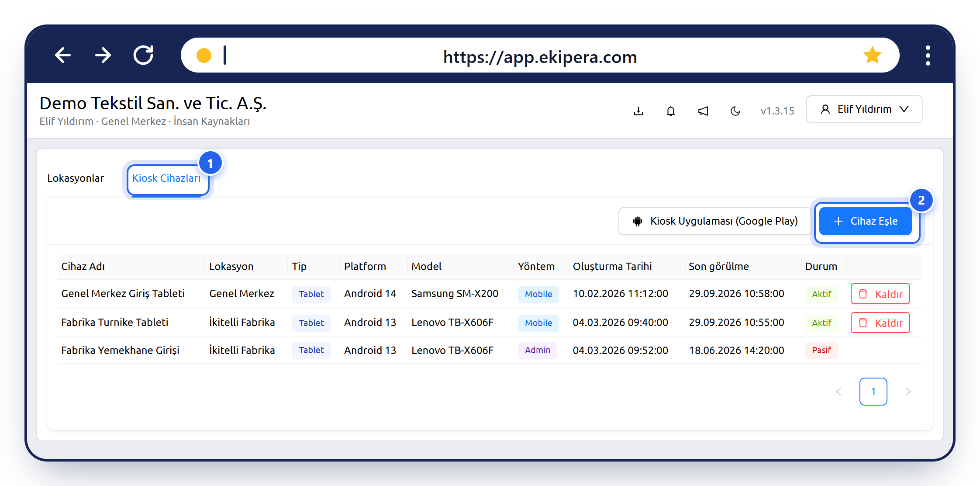The height and width of the screenshot is (486, 980).
Task: Go to previous page arrow in pagination
Action: click(839, 392)
